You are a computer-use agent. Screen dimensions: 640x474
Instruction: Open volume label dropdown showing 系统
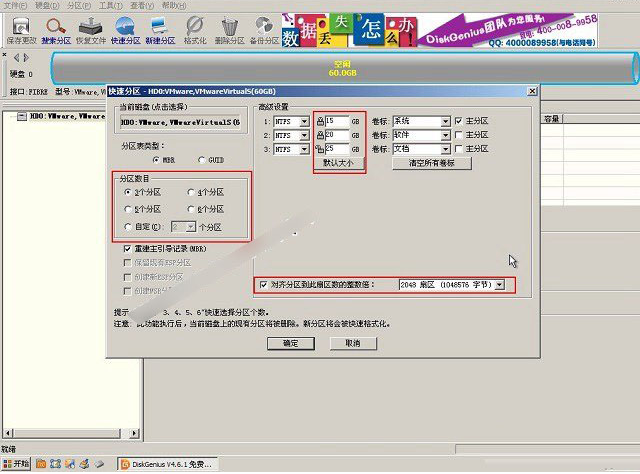click(x=446, y=122)
